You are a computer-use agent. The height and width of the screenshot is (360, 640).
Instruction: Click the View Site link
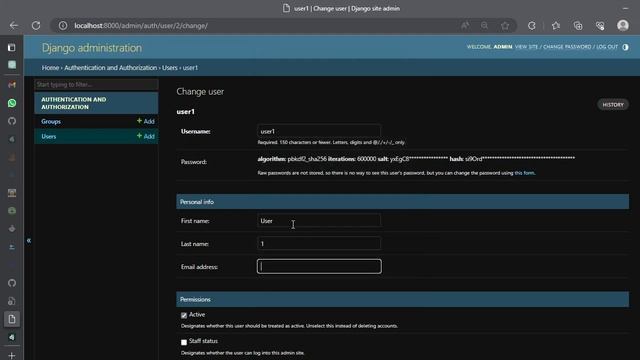tap(527, 47)
